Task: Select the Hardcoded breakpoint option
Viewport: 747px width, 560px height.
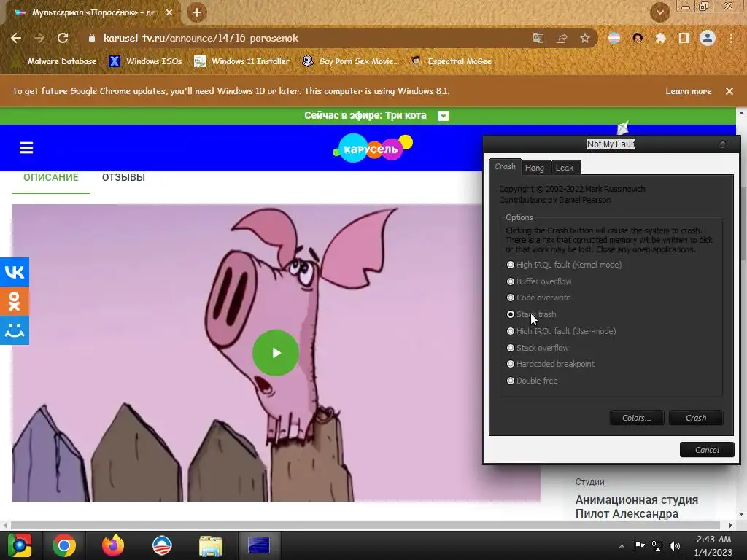Action: tap(550, 364)
